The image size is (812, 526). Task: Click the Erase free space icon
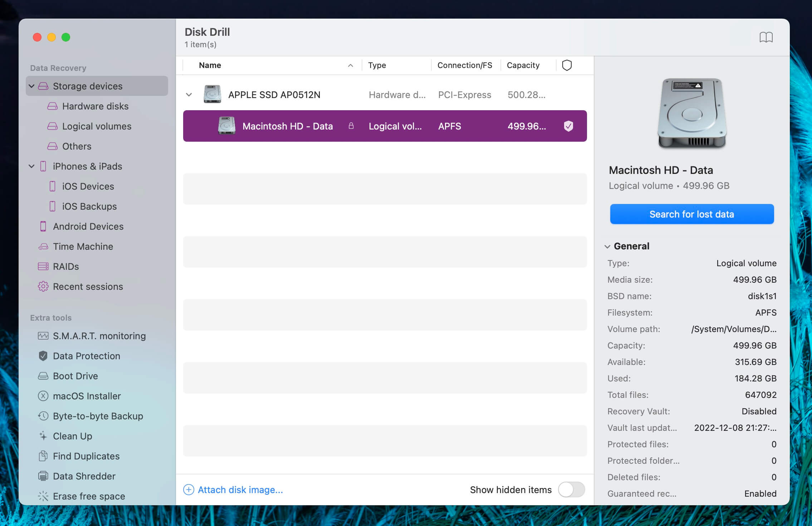pos(43,496)
